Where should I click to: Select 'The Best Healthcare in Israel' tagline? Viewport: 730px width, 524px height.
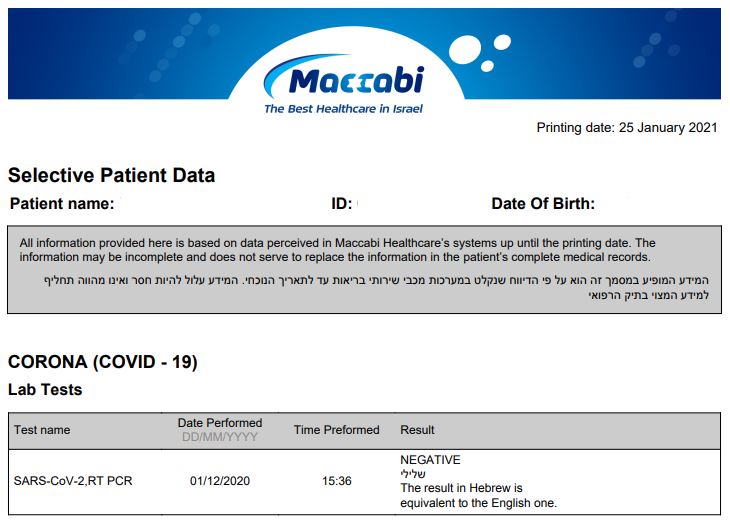(343, 109)
